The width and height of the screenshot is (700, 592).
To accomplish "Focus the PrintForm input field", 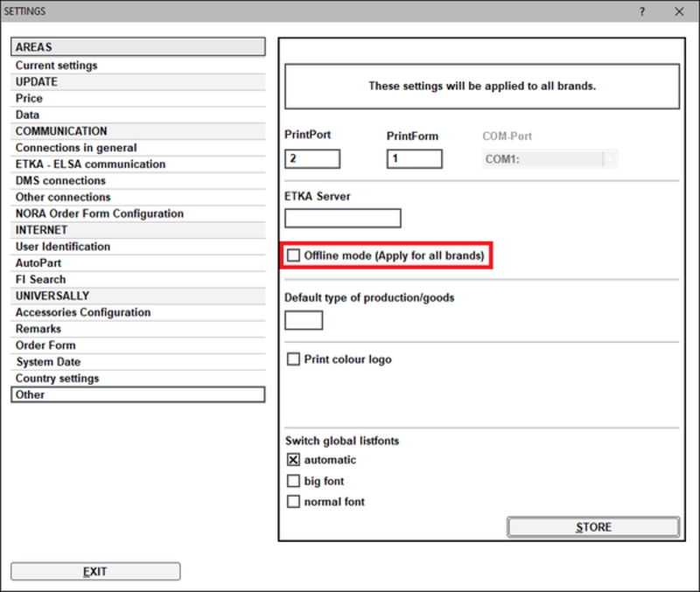I will pyautogui.click(x=414, y=159).
